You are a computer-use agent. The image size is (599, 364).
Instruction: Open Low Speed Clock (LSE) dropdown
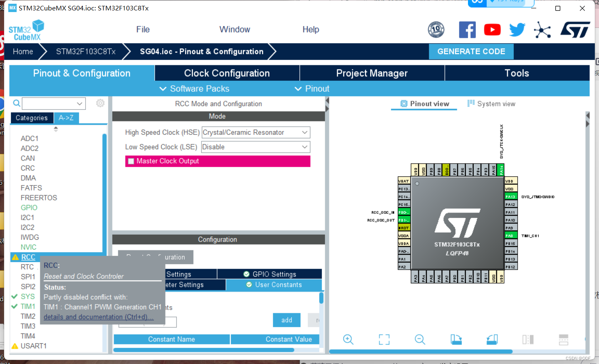[256, 147]
